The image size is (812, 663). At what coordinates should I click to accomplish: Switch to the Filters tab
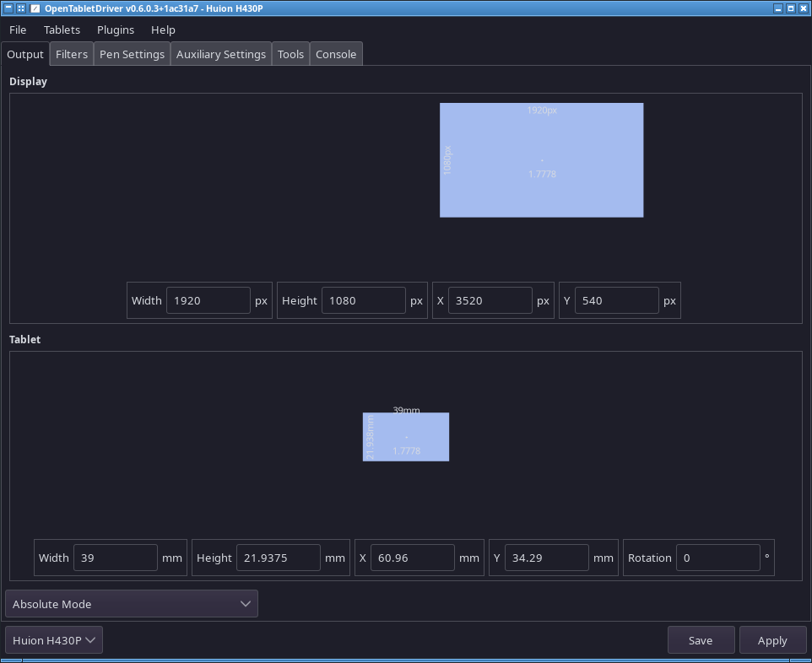72,54
